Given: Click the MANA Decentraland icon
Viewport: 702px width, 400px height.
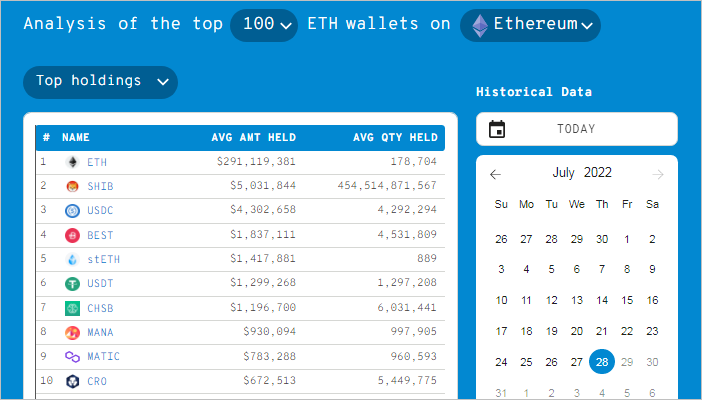Looking at the screenshot, I should [x=72, y=333].
